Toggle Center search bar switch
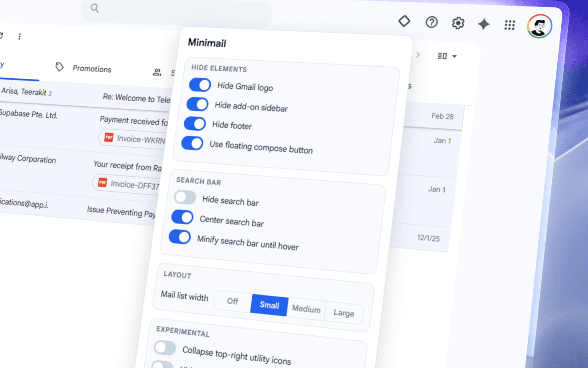The width and height of the screenshot is (588, 368). point(182,217)
